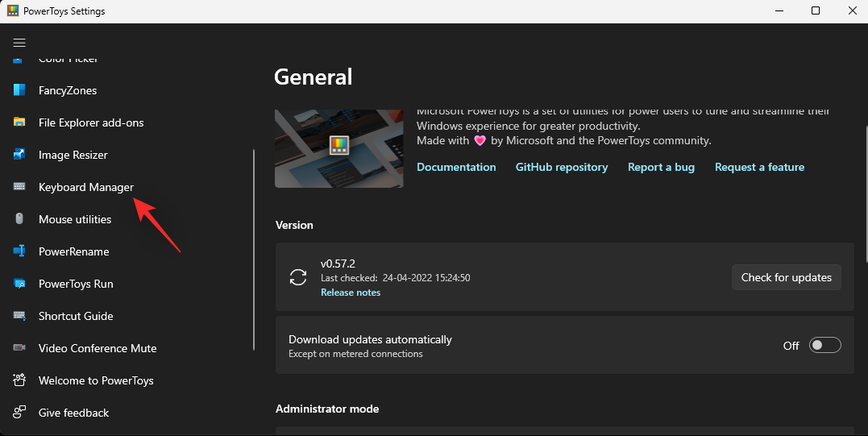This screenshot has width=868, height=436.
Task: Click the PowerToys Run icon
Action: pyautogui.click(x=19, y=284)
